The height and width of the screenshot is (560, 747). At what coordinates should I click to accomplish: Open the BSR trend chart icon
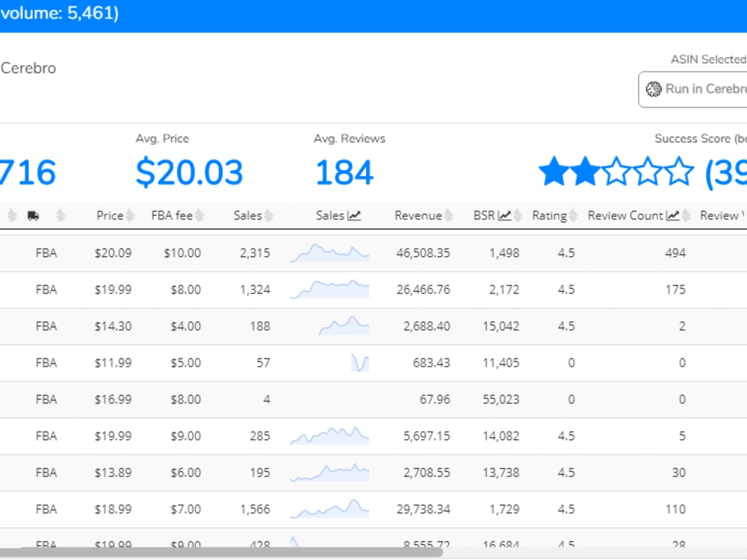coord(504,216)
